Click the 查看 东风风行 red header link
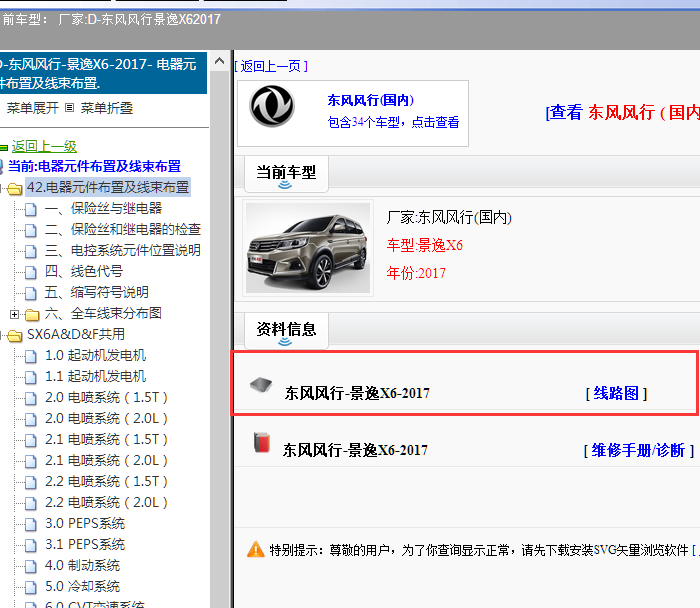700x608 pixels. click(622, 112)
